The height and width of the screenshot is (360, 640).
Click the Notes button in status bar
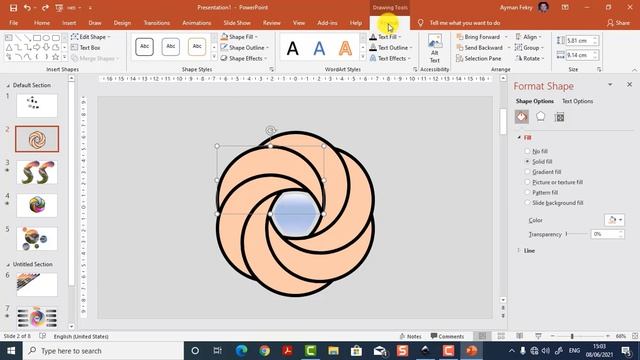coord(410,336)
